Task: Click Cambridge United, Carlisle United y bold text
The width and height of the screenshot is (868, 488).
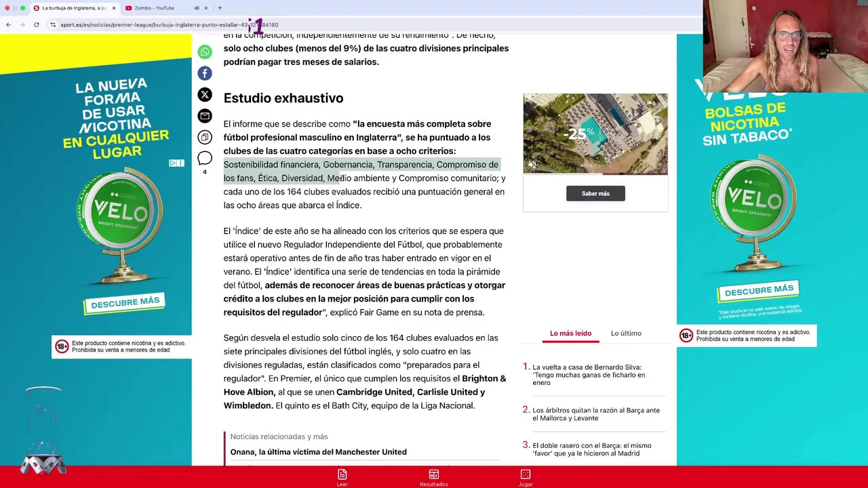Action: [411, 392]
